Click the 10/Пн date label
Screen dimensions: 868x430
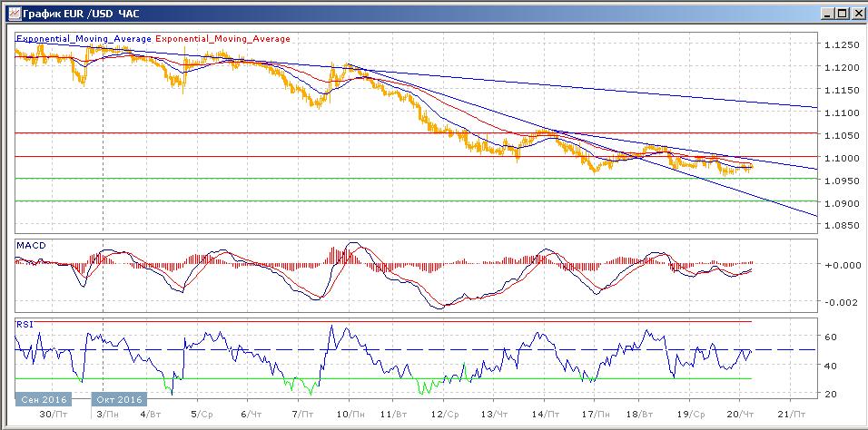point(352,414)
